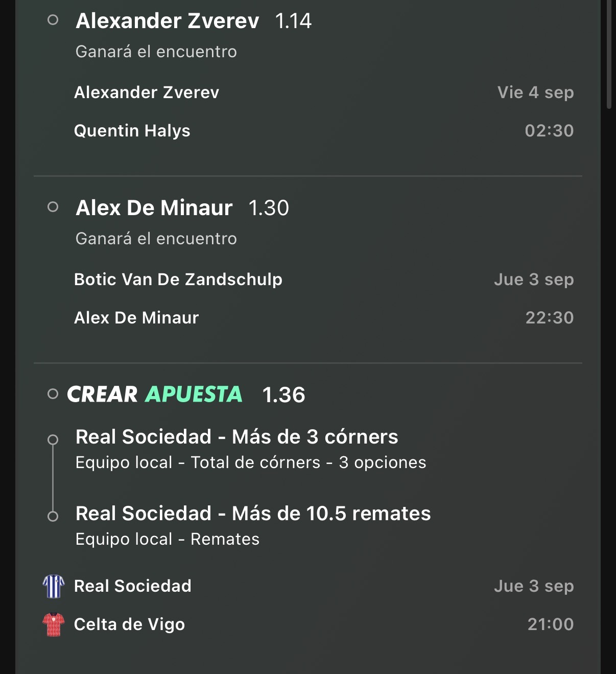
Task: Click the Vie 4 sep match date
Action: (x=536, y=92)
